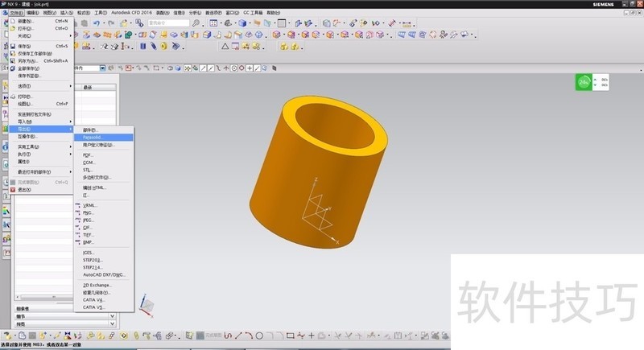Click the Command Finder magnifier icon

point(196,23)
